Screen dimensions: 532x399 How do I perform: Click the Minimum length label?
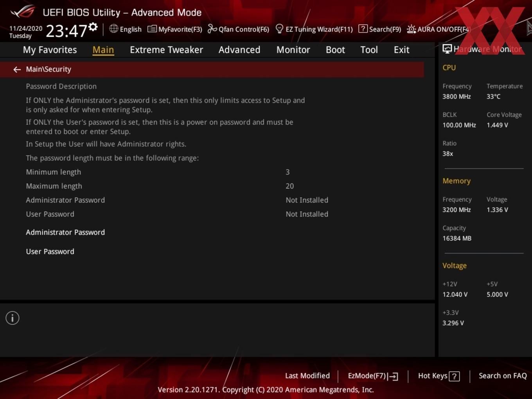53,172
